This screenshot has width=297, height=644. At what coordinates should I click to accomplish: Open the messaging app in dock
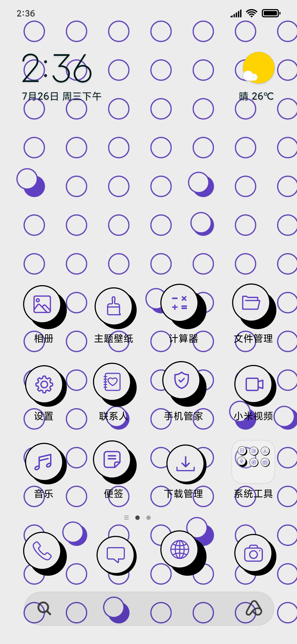(x=116, y=555)
